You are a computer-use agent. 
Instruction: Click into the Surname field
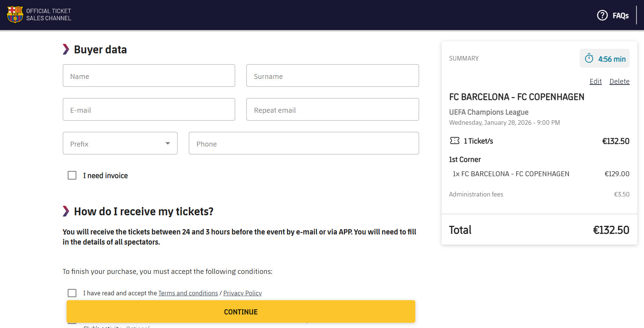point(333,76)
